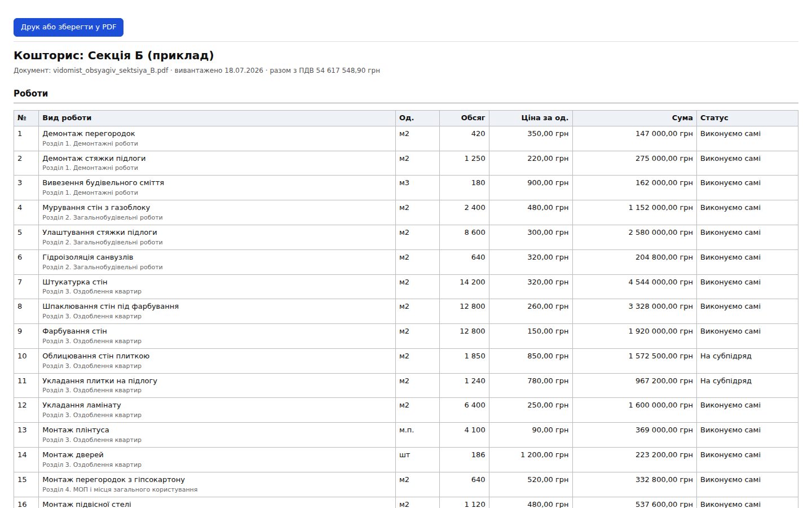
Task: Click the price 900,00 грн
Action: (548, 183)
